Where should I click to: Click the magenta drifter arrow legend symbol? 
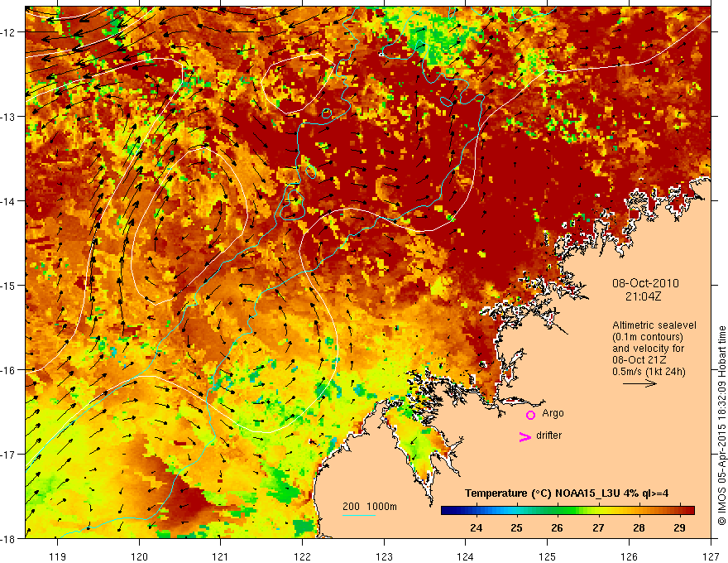pyautogui.click(x=525, y=436)
